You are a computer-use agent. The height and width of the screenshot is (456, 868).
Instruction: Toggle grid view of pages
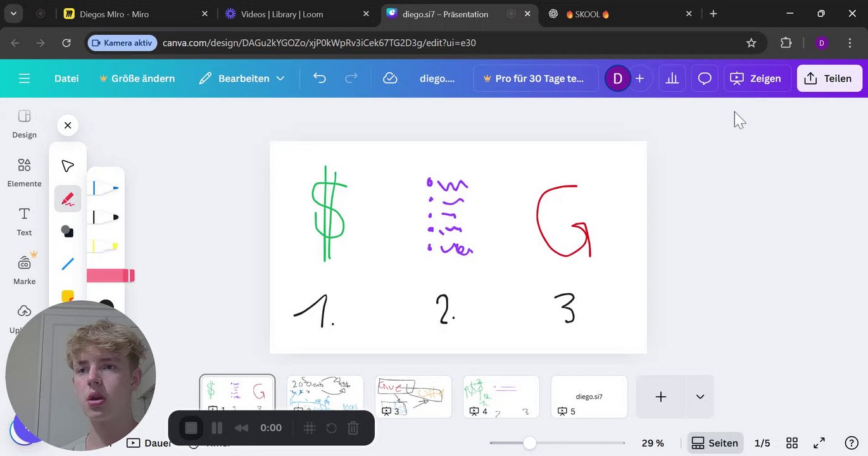point(792,443)
